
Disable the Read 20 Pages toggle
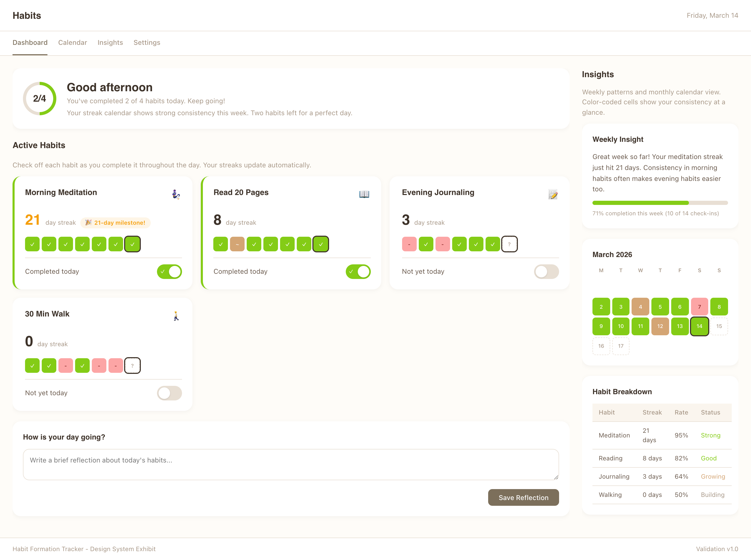tap(358, 271)
